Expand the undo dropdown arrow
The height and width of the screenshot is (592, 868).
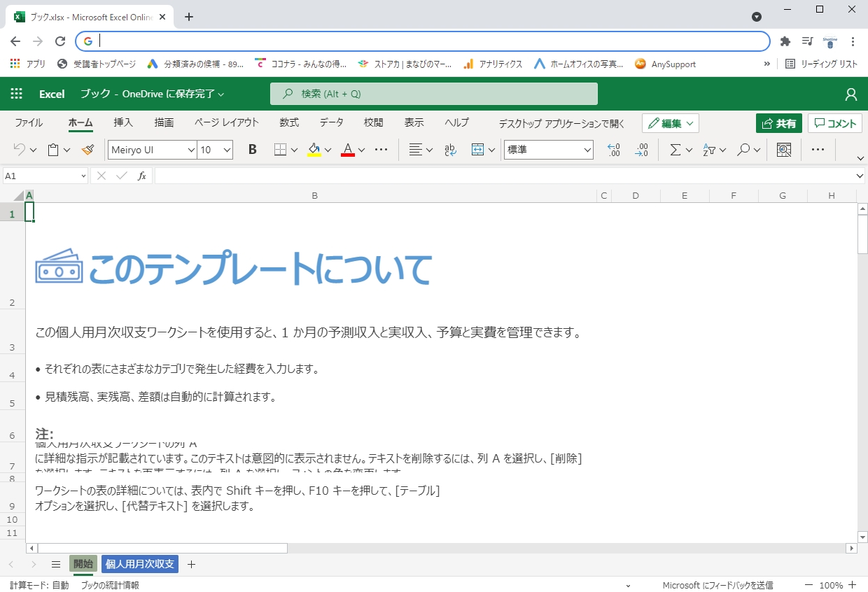click(x=33, y=150)
